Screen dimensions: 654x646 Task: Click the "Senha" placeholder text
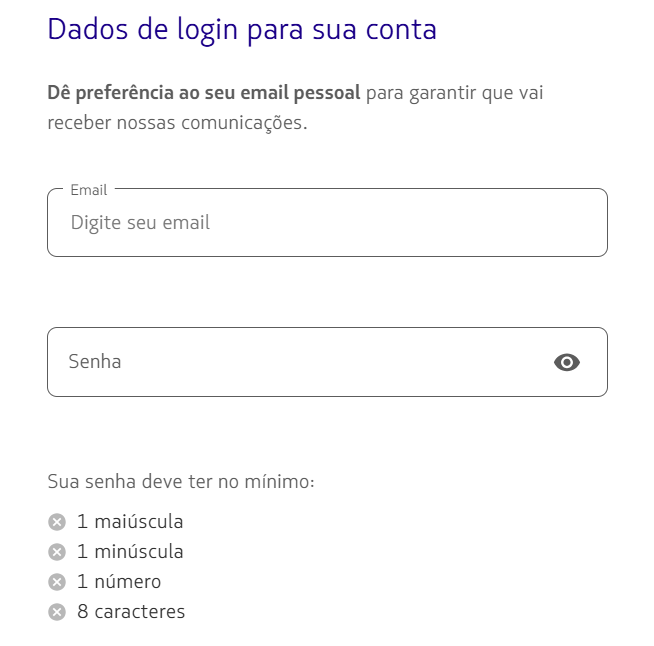95,362
